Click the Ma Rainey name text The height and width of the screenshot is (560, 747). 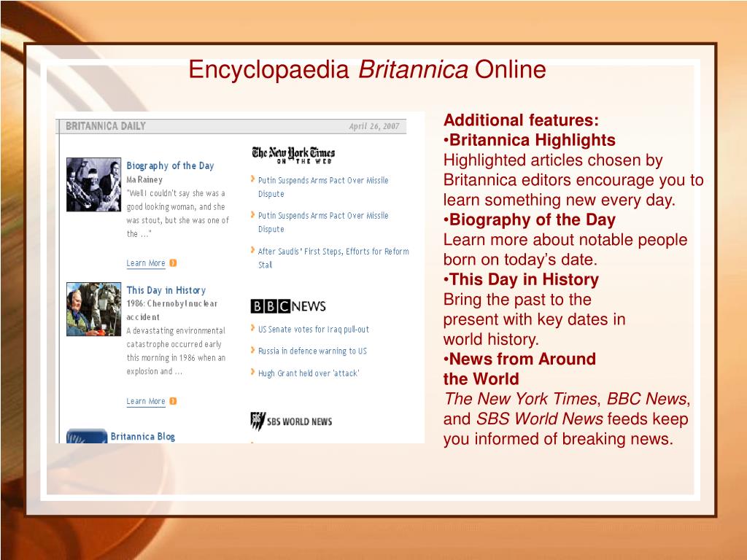[x=144, y=179]
